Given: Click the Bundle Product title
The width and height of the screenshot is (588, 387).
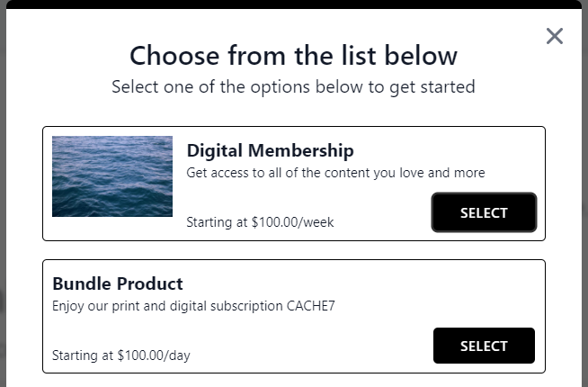Looking at the screenshot, I should pos(117,283).
